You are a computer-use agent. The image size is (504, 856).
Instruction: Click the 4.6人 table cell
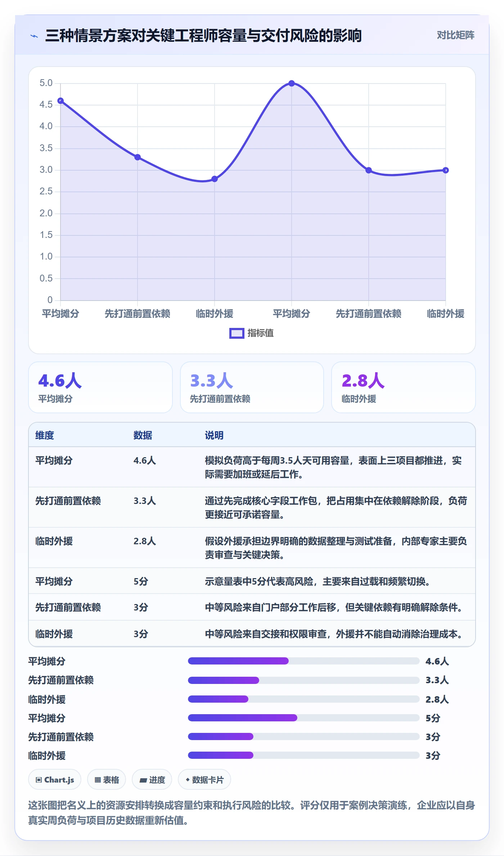(x=145, y=460)
